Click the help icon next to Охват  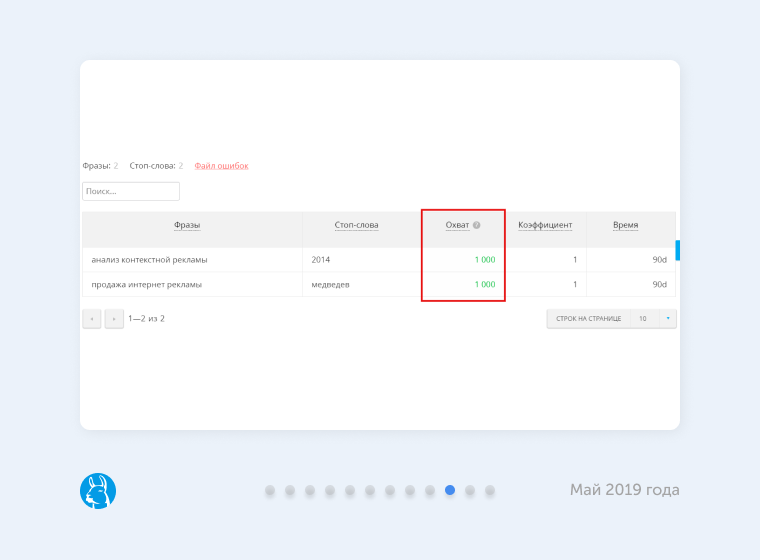click(477, 225)
